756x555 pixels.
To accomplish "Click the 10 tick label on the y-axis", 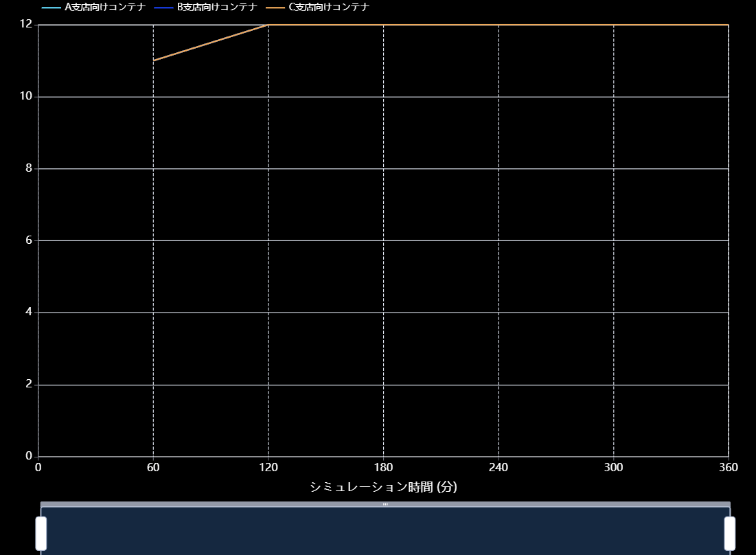I will click(26, 97).
